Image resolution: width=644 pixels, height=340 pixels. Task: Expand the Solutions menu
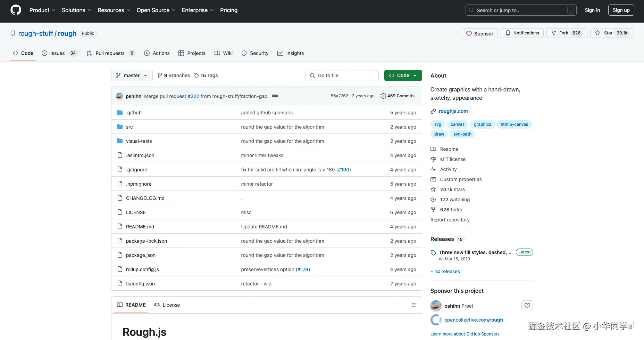click(x=77, y=10)
